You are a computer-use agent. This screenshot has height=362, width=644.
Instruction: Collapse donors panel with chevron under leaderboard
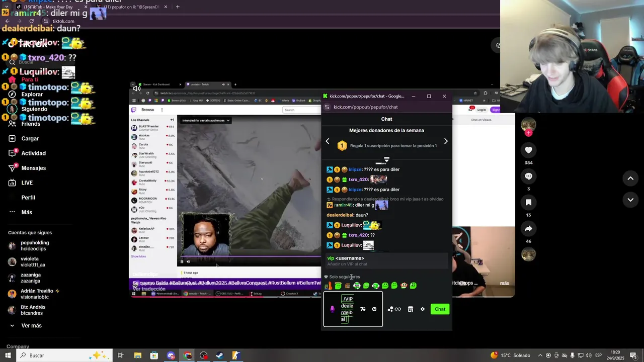[x=386, y=159]
